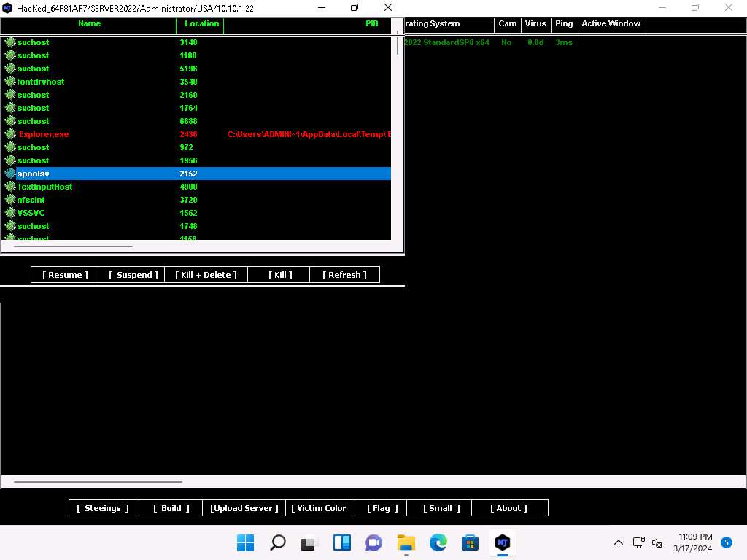The image size is (747, 560).
Task: Click the nfsclnt process icon
Action: pyautogui.click(x=10, y=200)
